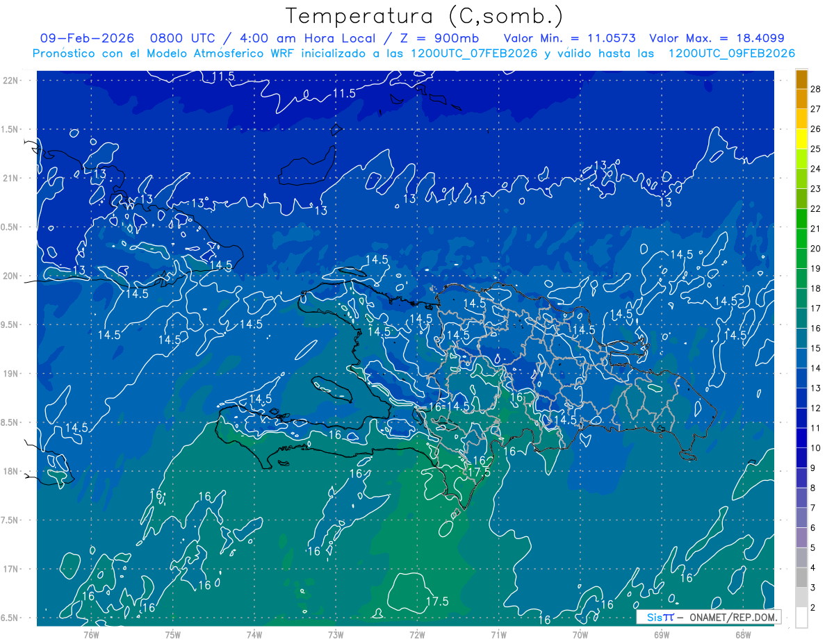This screenshot has height=644, width=834.
Task: Click the '19N' latitude axis label
Action: coord(10,374)
